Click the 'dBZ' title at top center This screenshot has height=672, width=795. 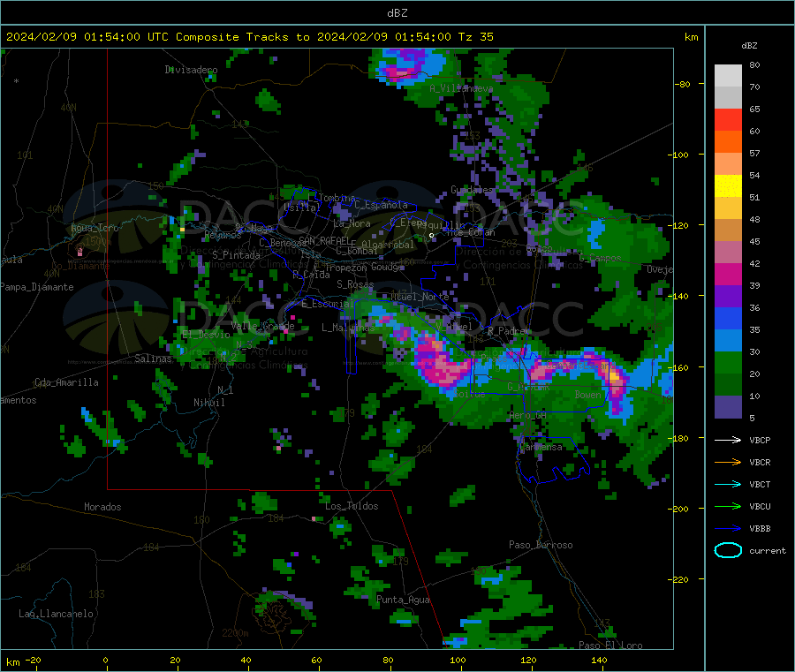coord(397,13)
